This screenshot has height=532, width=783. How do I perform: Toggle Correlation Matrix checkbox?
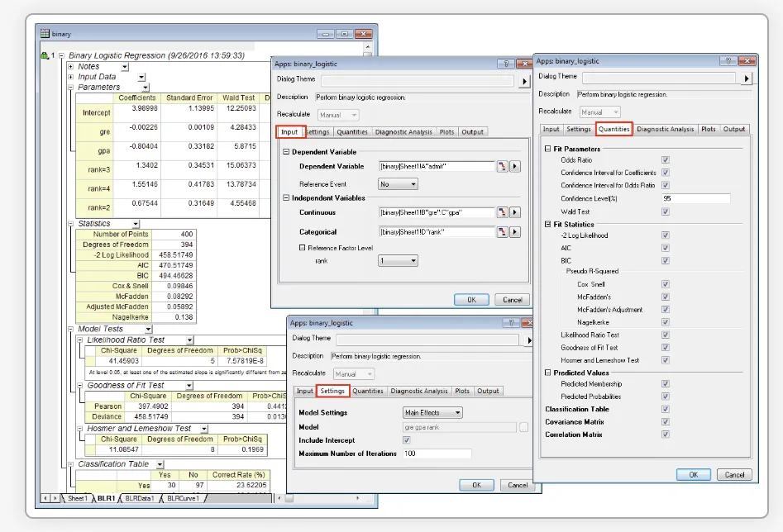pos(665,435)
